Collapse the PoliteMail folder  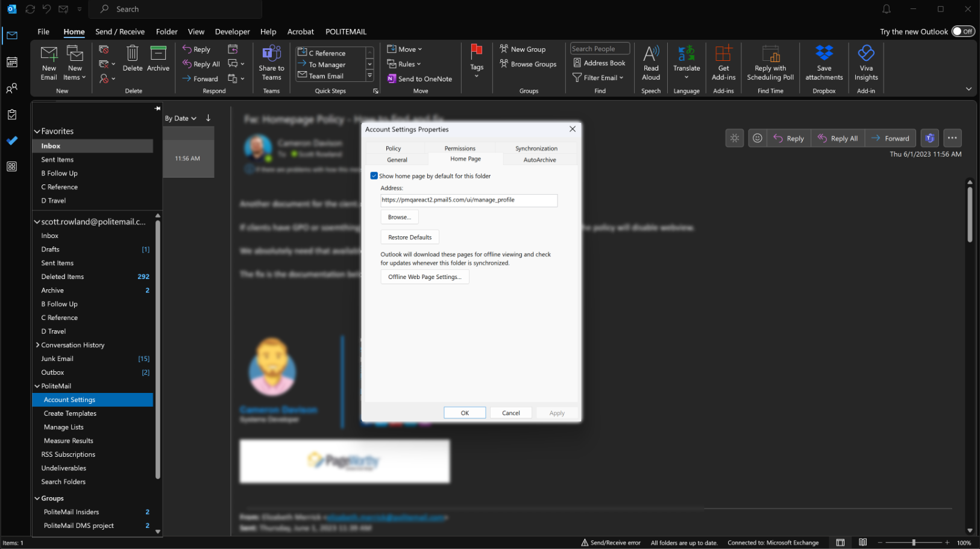(37, 386)
